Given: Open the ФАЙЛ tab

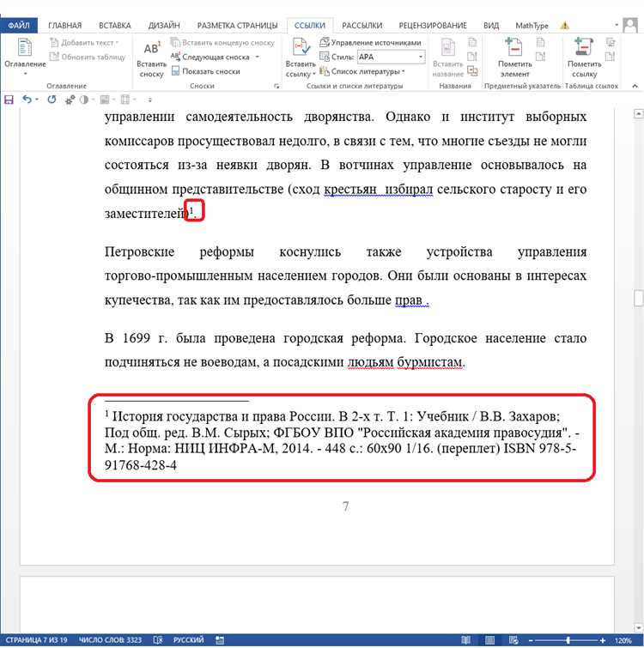Looking at the screenshot, I should [x=19, y=26].
